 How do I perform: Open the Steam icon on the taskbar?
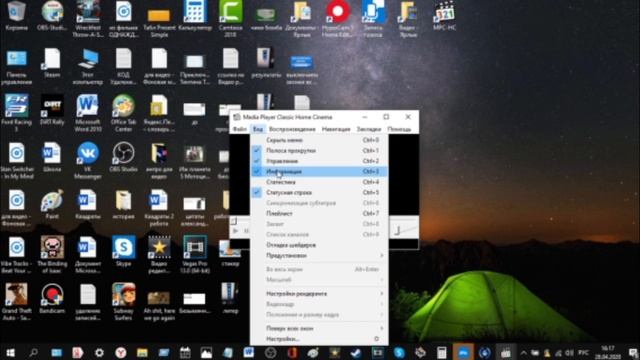[356, 353]
